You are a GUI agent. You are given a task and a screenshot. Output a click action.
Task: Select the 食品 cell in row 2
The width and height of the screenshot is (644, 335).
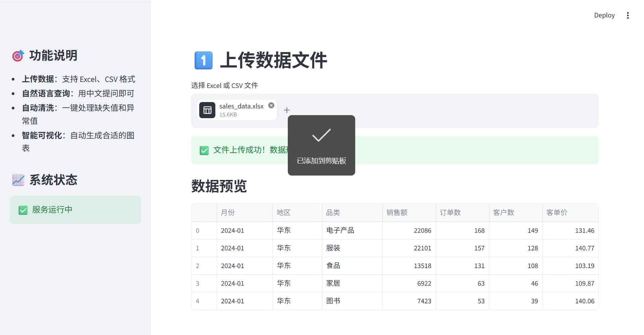(352, 266)
